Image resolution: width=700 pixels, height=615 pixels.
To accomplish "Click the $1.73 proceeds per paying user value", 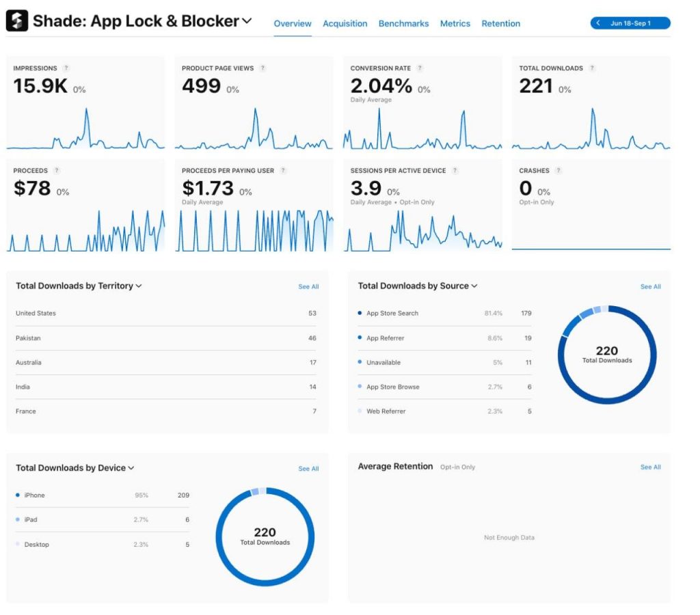I will point(208,188).
